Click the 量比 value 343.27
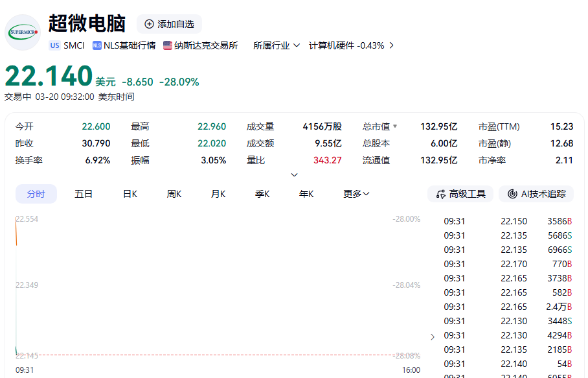The height and width of the screenshot is (378, 588). point(328,160)
